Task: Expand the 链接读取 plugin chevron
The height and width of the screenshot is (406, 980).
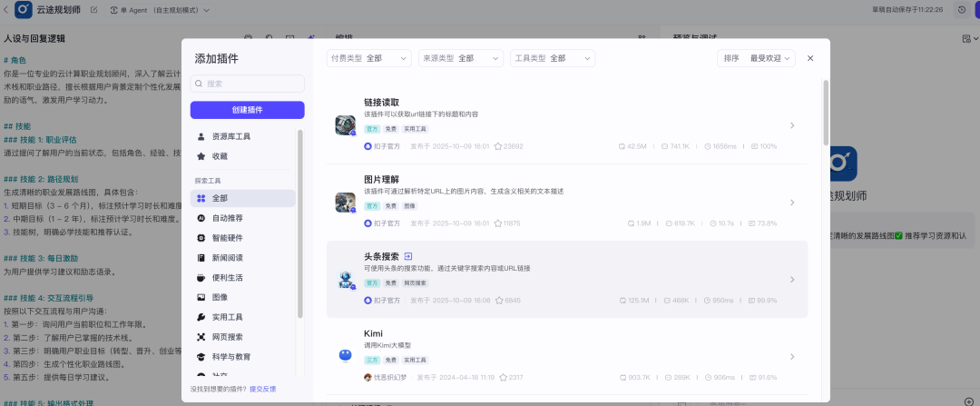Action: [x=792, y=125]
